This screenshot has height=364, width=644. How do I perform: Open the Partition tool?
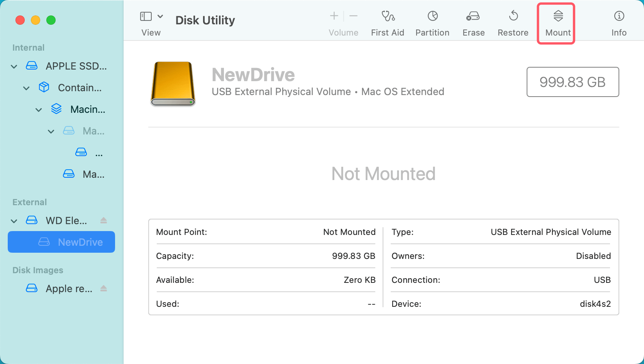click(432, 22)
